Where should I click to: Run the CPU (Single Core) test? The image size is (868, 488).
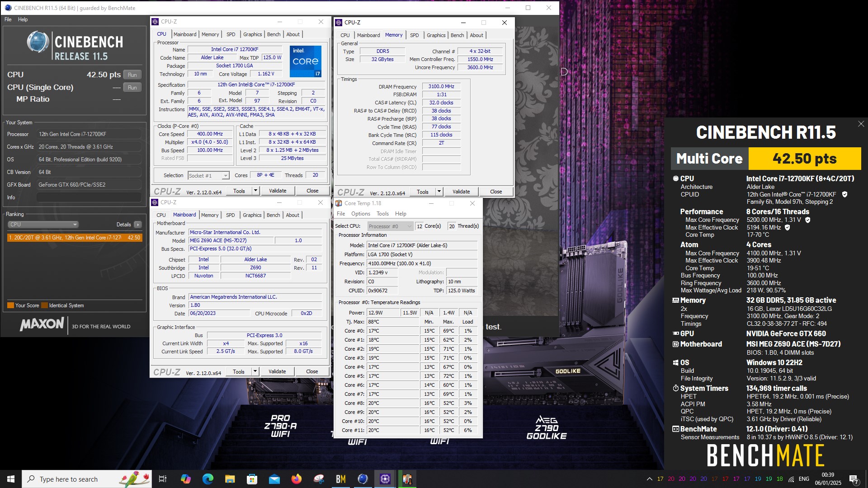[132, 88]
